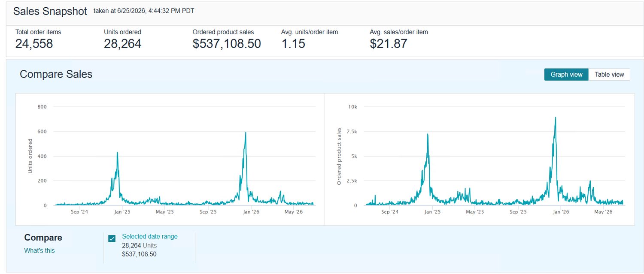644x274 pixels.
Task: Click the Jan '26 peak in units chart
Action: (x=246, y=132)
